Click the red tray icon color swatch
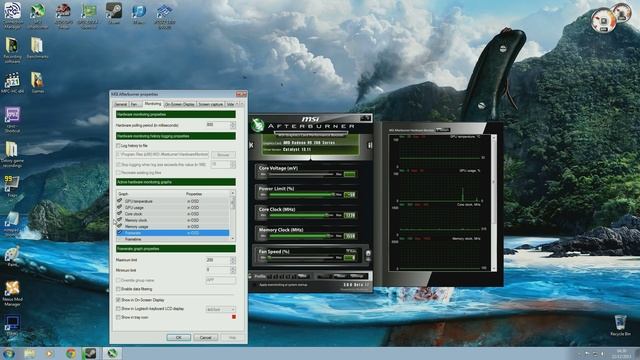Screen dimensions: 640x360 234,317
